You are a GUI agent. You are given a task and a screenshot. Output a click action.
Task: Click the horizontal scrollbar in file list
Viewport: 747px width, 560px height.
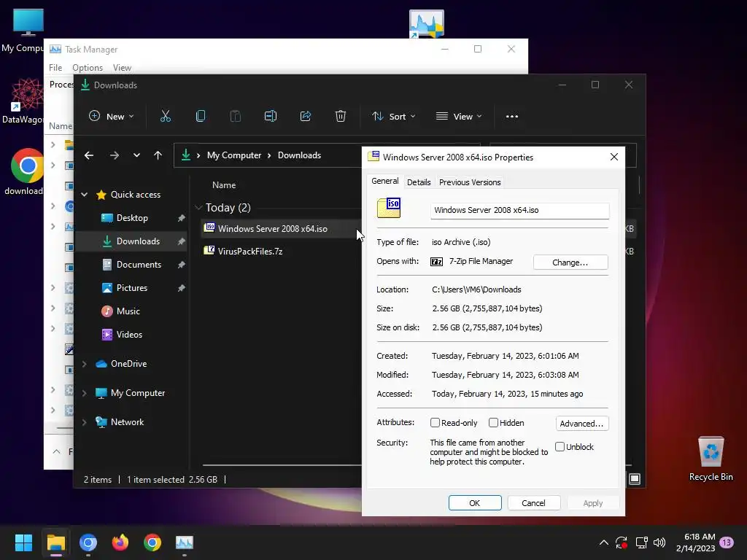coord(282,464)
